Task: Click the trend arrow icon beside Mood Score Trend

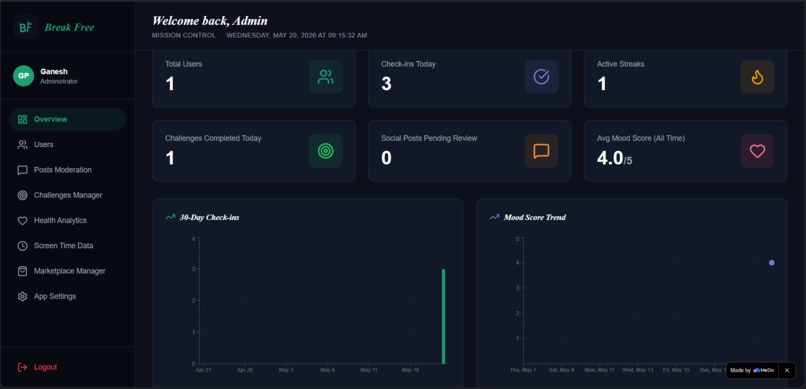Action: point(494,217)
